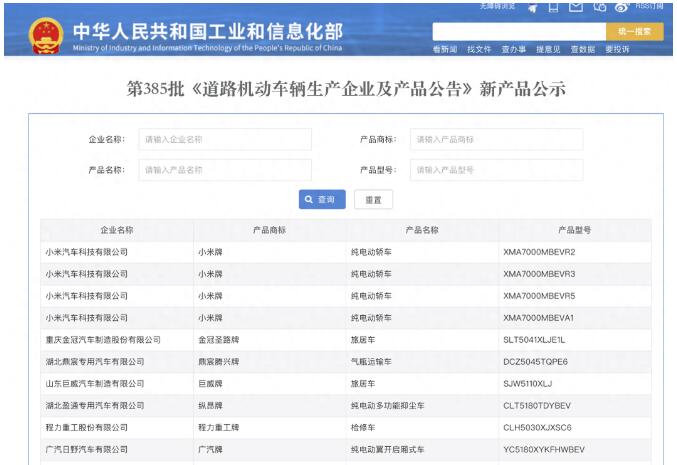The height and width of the screenshot is (465, 677).
Task: Click the ministry name 中华人民共和国工业和信息化部
Action: [x=208, y=31]
